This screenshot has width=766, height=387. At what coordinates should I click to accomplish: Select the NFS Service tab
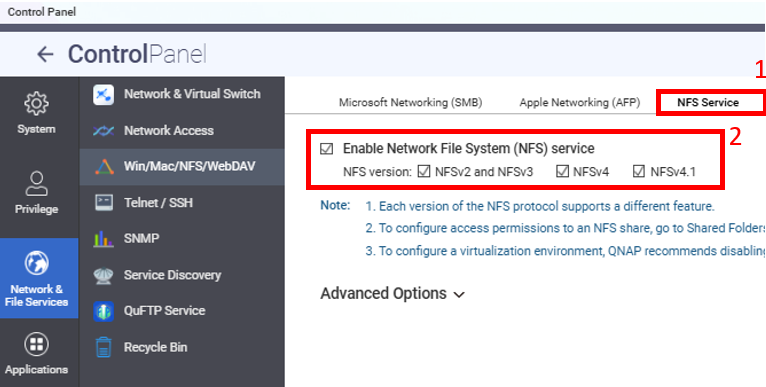708,103
